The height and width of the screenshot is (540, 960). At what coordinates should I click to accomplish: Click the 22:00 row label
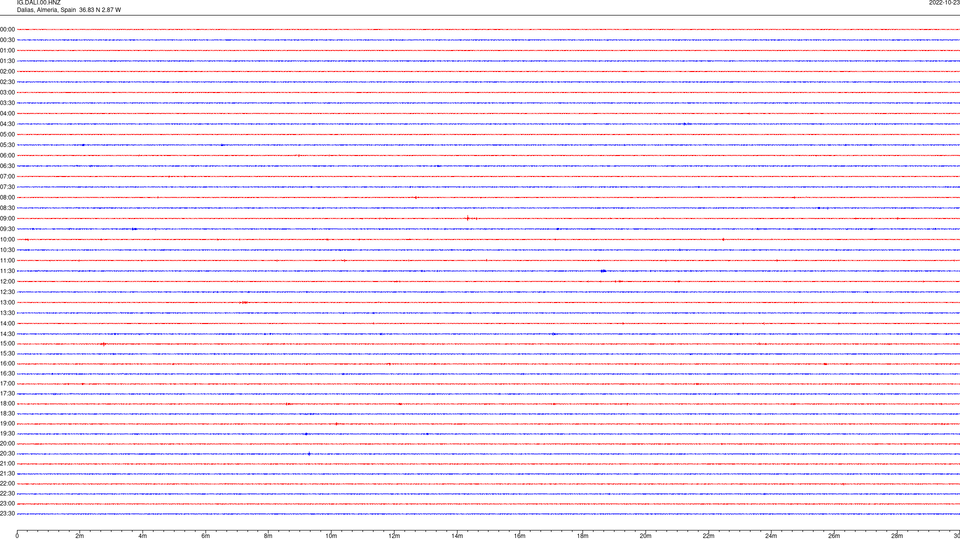[7, 484]
